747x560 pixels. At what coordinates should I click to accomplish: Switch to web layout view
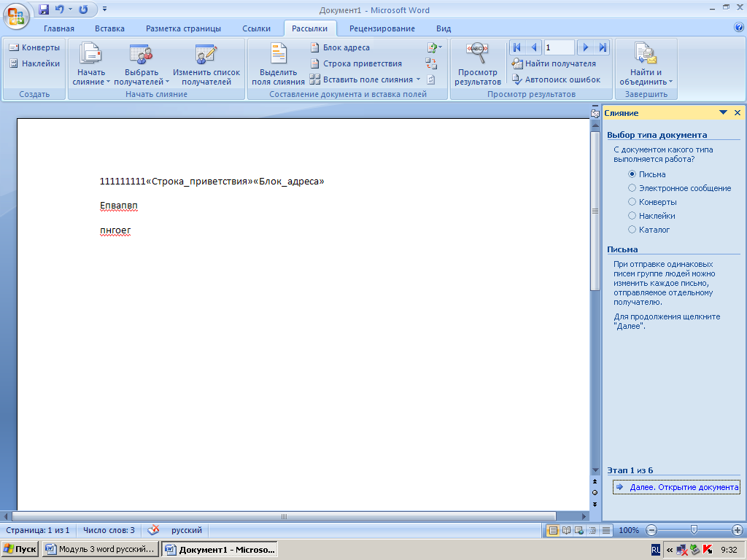[579, 530]
